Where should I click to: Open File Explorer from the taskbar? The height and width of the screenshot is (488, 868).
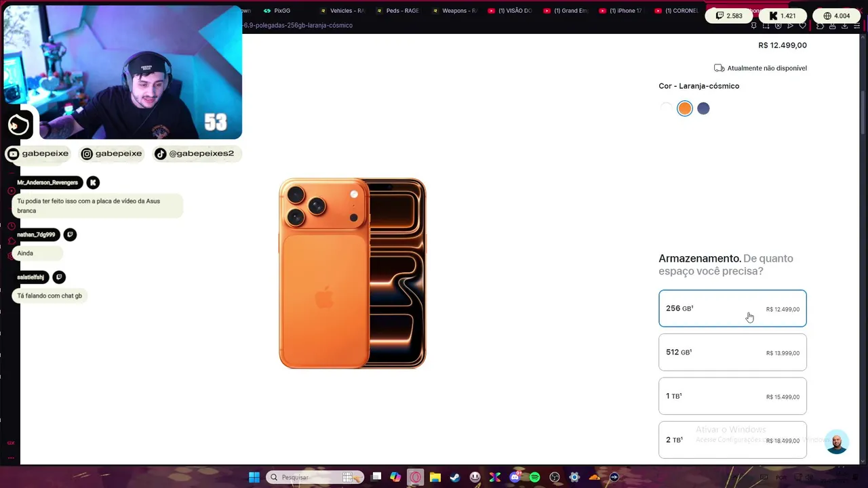tap(435, 477)
